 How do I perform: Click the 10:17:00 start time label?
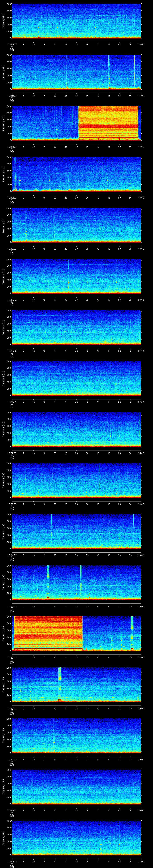click(x=12, y=198)
